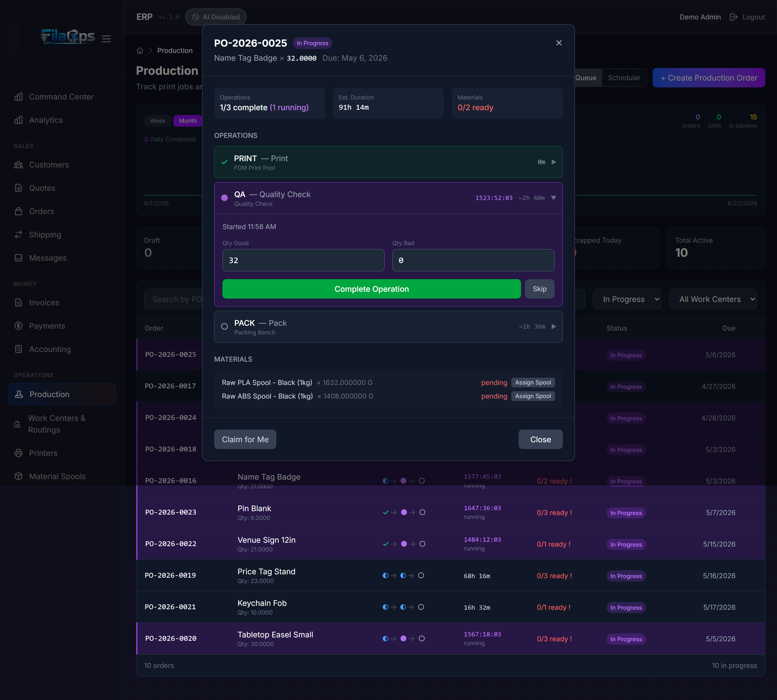Click the Draft stat card
777x700 pixels.
[x=169, y=248]
